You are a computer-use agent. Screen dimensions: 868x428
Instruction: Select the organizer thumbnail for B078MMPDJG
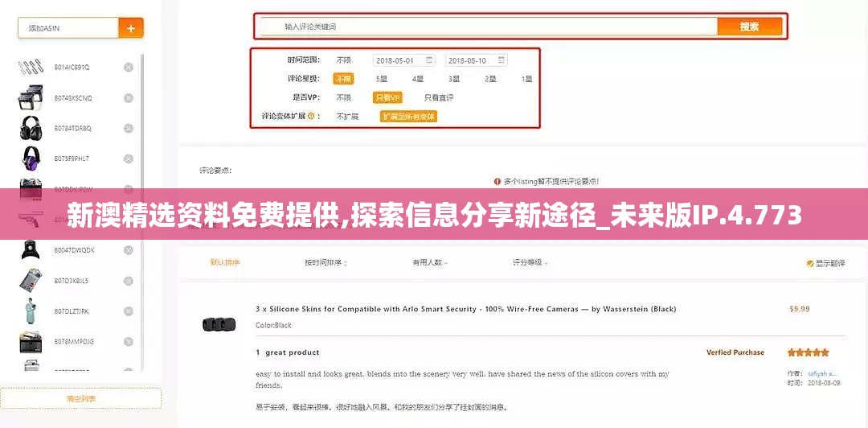click(x=31, y=342)
